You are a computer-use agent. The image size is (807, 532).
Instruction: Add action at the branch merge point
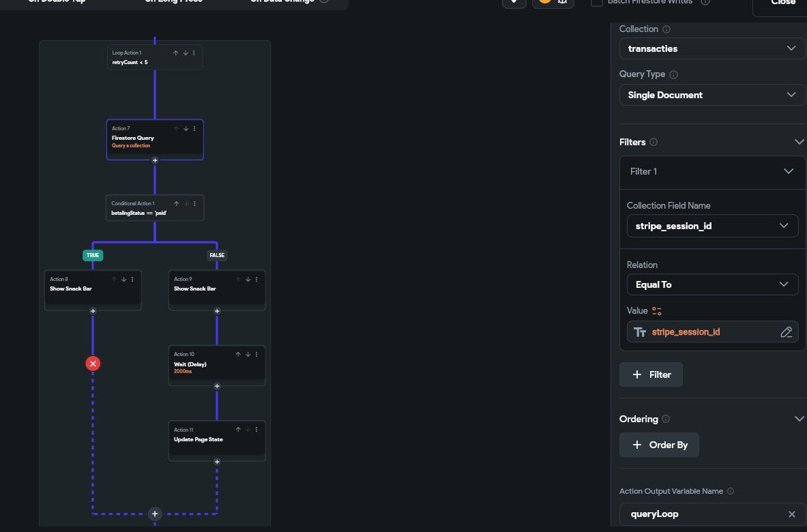coord(155,514)
